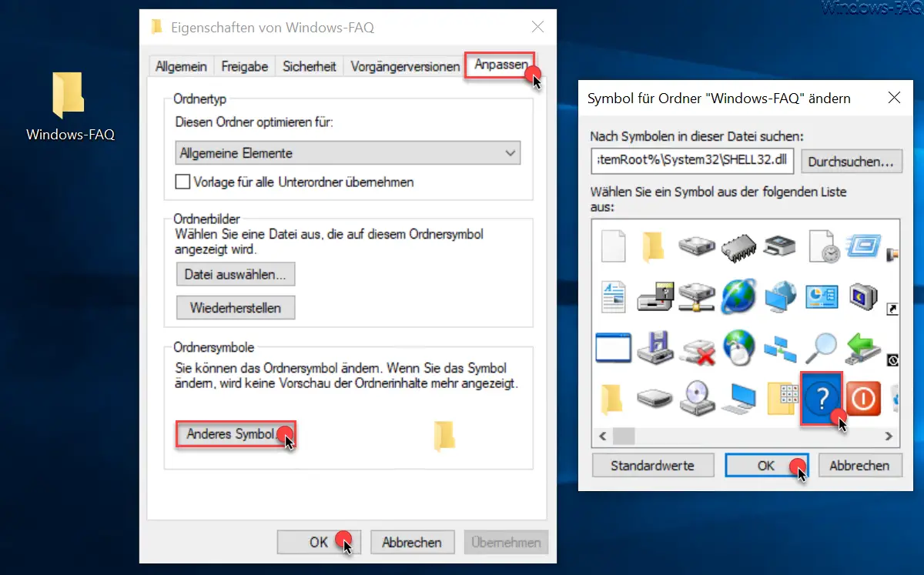The width and height of the screenshot is (924, 575).
Task: Click the Wiederherstellen button
Action: [236, 308]
